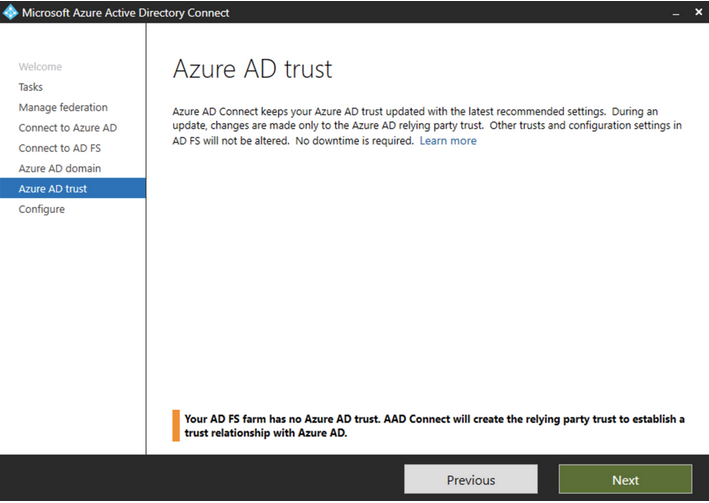Click the trust description paragraph

point(428,126)
